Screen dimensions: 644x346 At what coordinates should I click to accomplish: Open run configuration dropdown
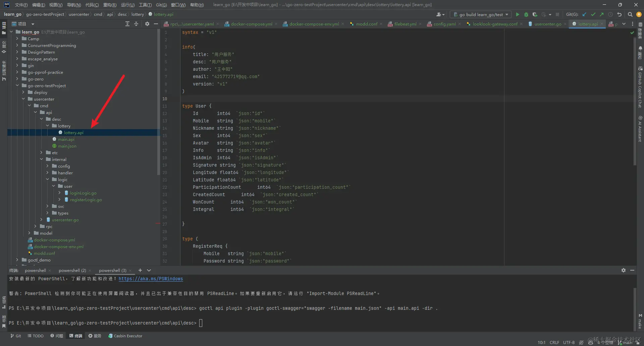[481, 14]
